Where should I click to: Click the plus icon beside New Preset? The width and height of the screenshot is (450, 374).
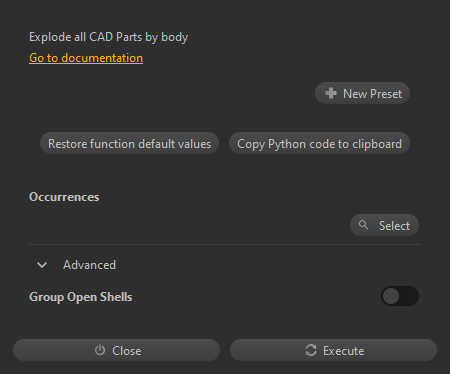[x=331, y=93]
